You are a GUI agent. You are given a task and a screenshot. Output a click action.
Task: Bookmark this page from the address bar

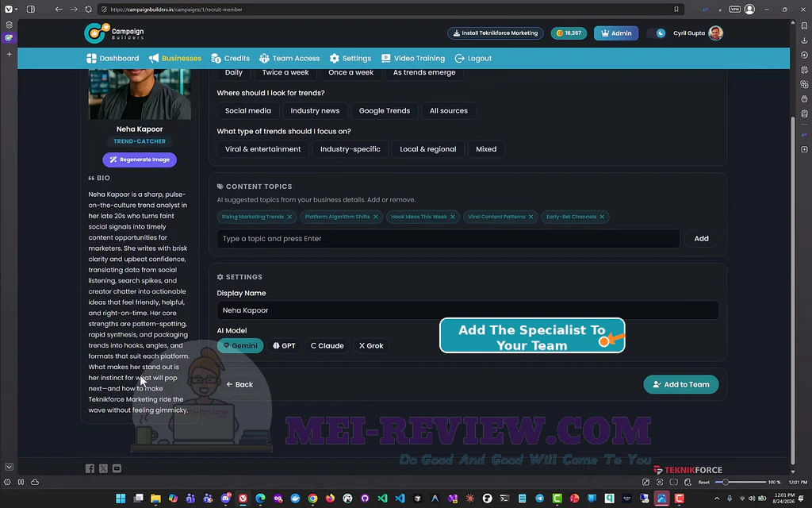(676, 10)
